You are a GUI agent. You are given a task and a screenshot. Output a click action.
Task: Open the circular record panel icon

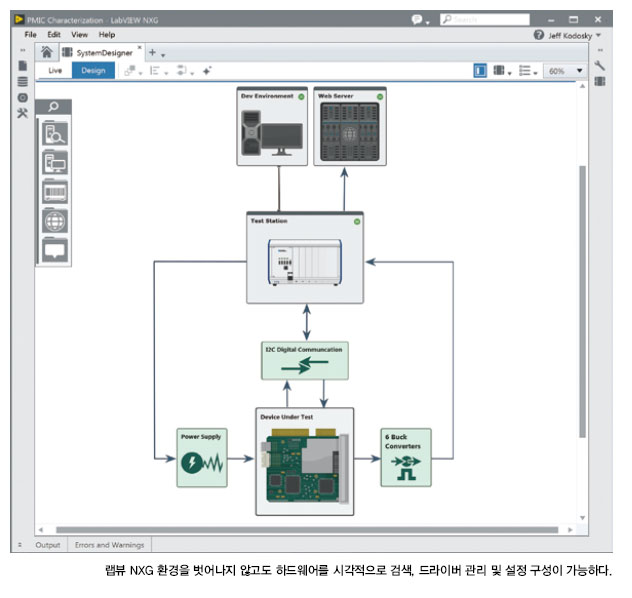coord(23,98)
